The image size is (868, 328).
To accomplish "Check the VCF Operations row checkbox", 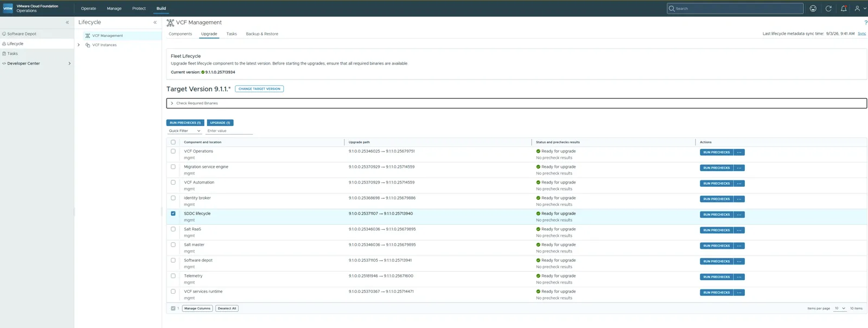I will 173,151.
